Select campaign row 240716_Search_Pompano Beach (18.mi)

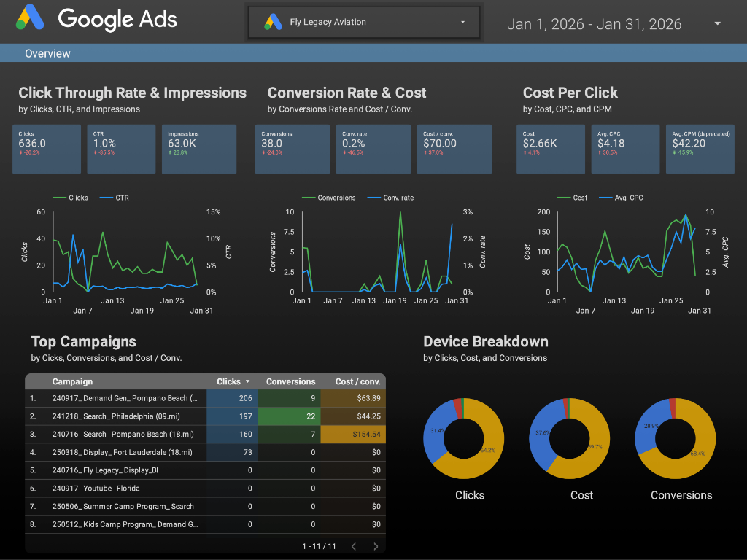pyautogui.click(x=205, y=435)
